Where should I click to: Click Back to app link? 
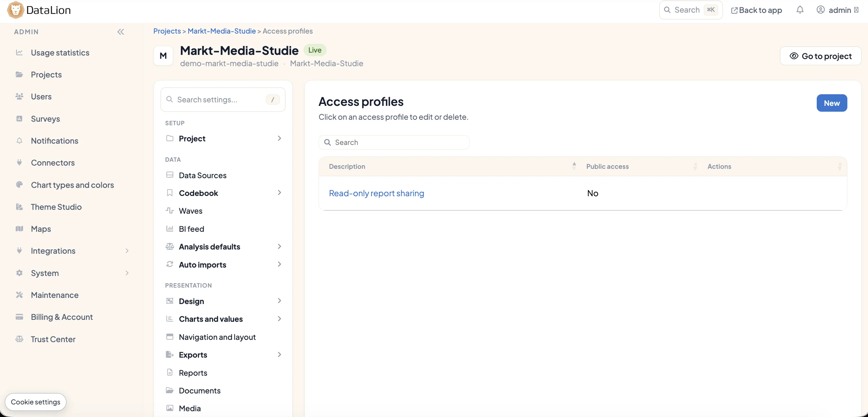[756, 10]
